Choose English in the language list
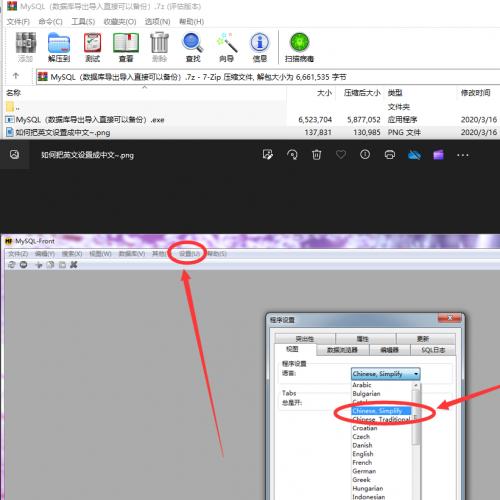The height and width of the screenshot is (500, 500). (363, 454)
